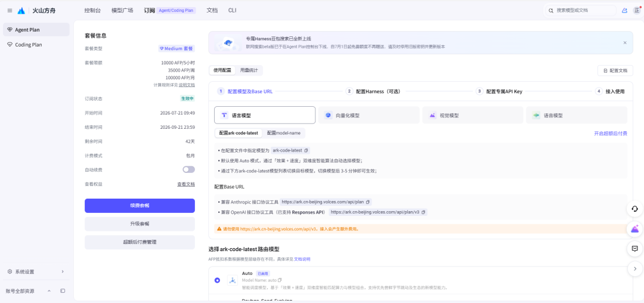Click the 超额后付费管理 button

coord(140,242)
